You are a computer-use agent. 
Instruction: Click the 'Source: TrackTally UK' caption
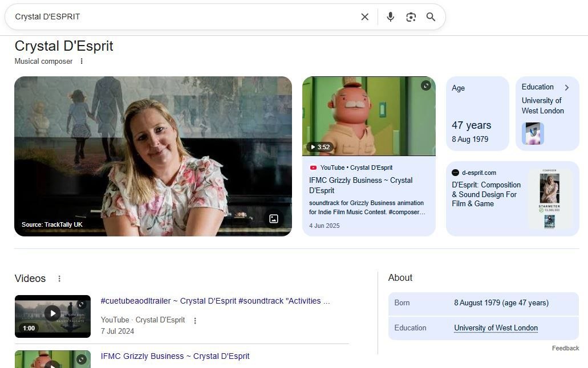tap(52, 224)
